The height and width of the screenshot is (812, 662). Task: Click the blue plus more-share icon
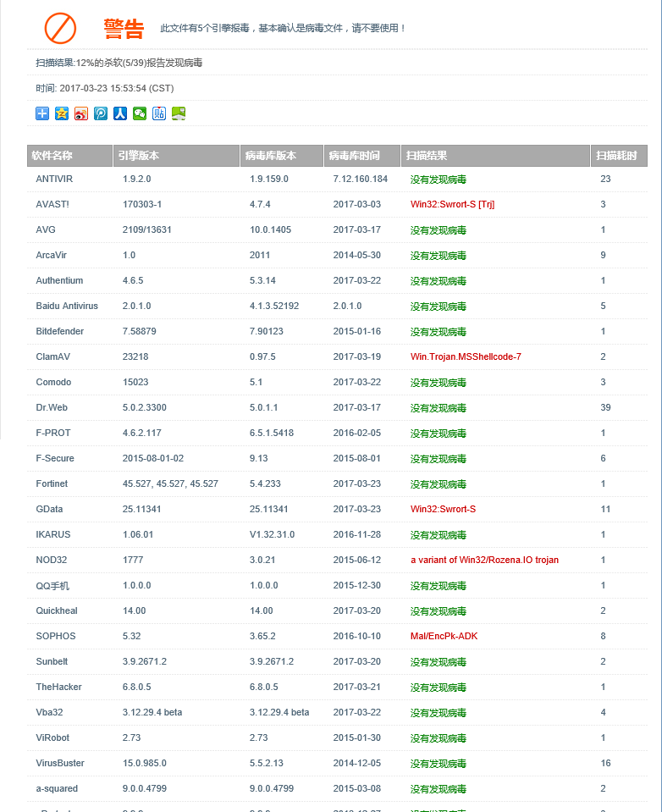pyautogui.click(x=42, y=113)
